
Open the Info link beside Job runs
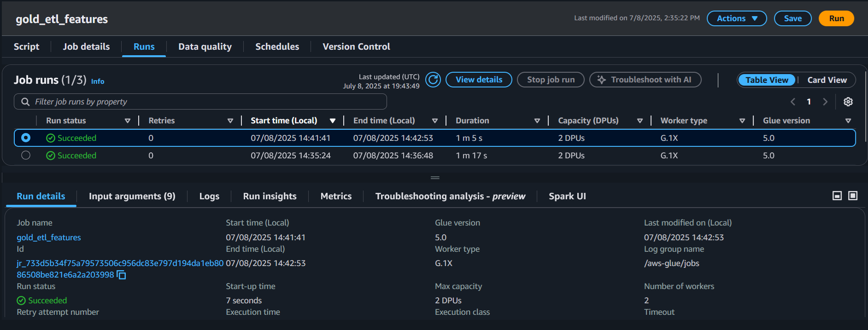pos(98,81)
